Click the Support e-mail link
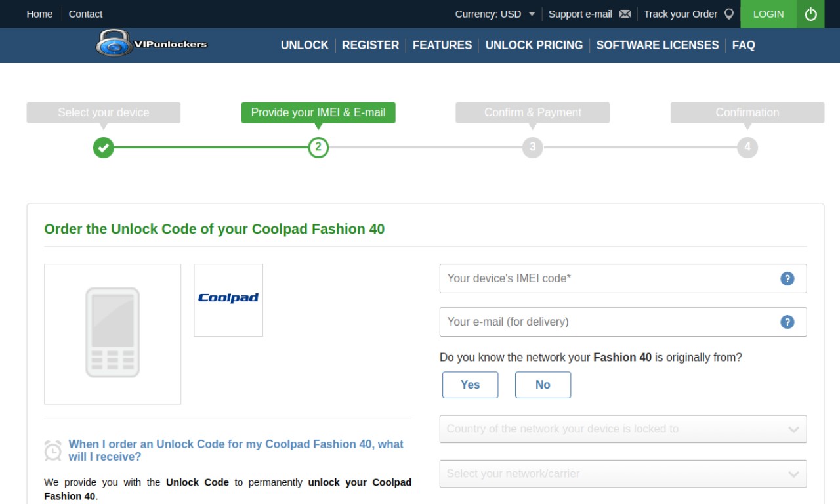840x504 pixels. pos(580,14)
